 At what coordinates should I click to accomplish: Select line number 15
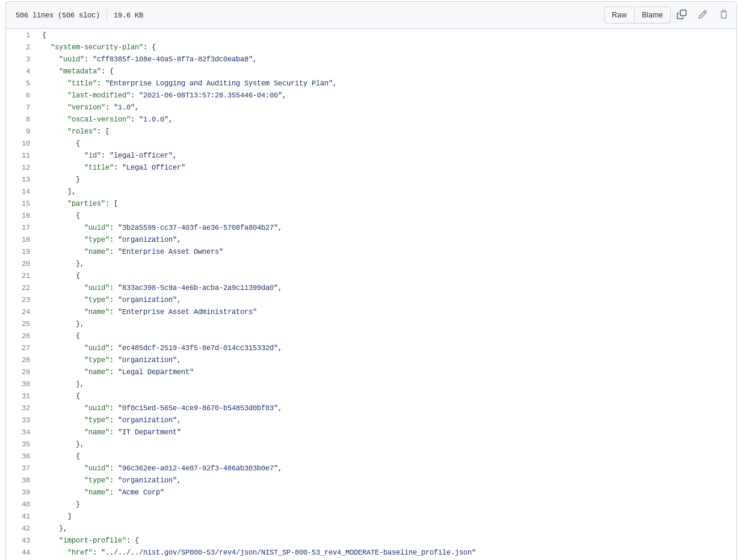click(26, 203)
